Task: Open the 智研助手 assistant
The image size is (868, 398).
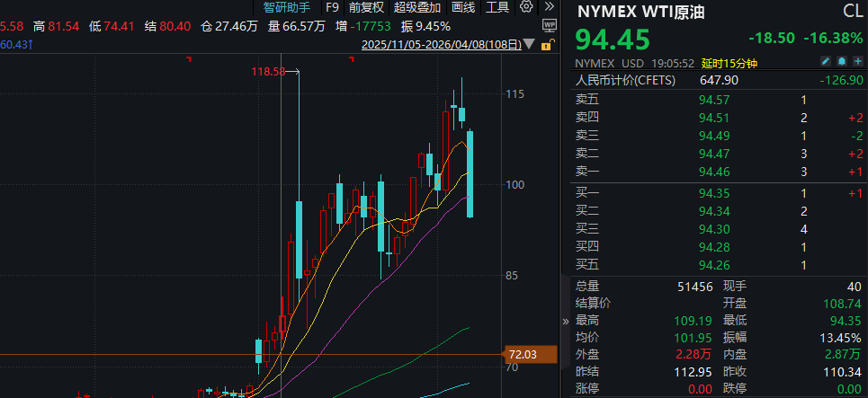Action: coord(287,7)
